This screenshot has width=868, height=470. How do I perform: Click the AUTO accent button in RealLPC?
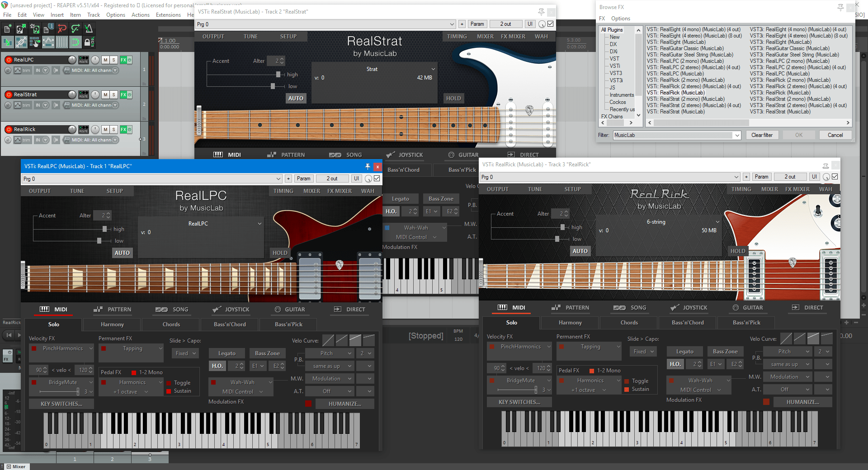tap(122, 253)
